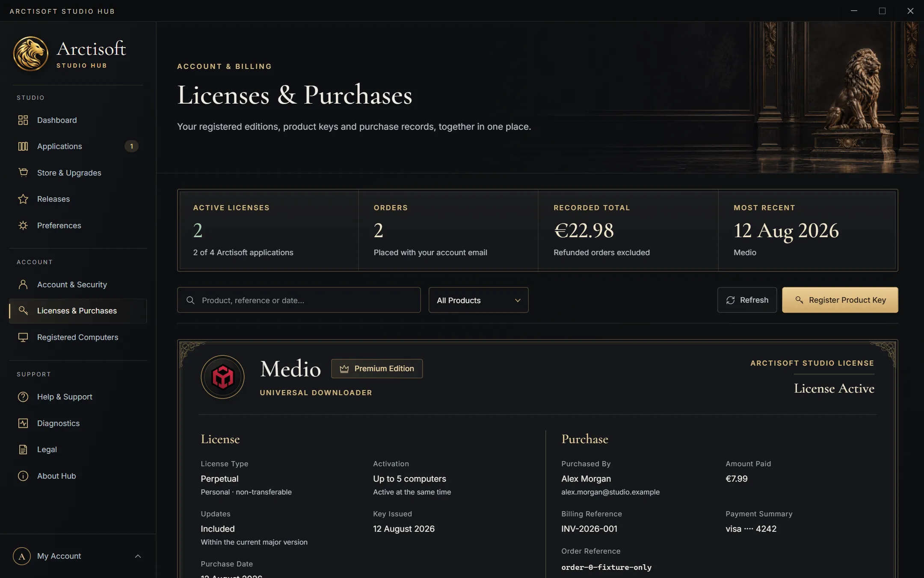Screen dimensions: 924x578
Task: Click the Recorded Total €22.98 value
Action: point(583,230)
